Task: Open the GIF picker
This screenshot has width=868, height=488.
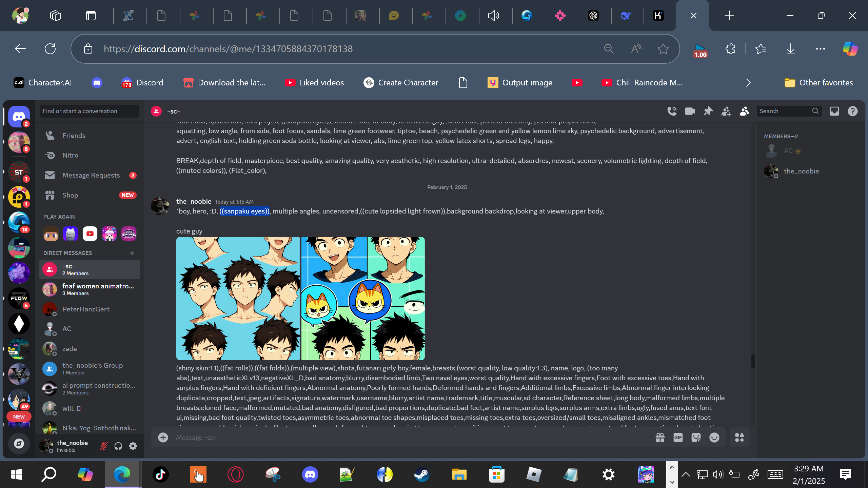Action: point(678,438)
